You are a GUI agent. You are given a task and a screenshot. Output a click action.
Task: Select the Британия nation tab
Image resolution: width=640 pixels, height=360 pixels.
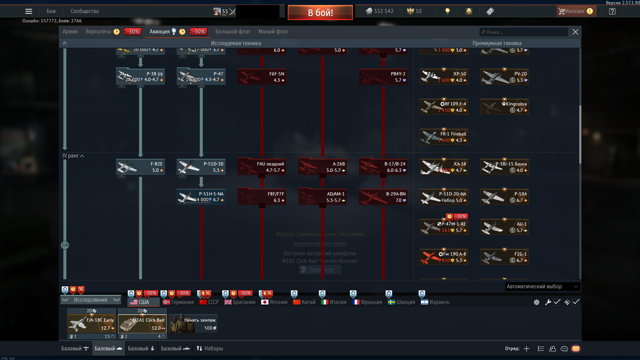pos(240,302)
